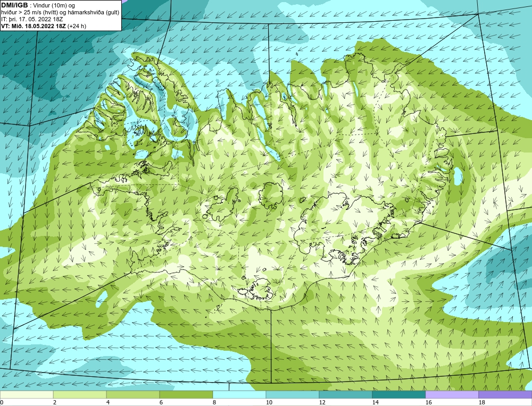
Task: Click the "VT: Mið. 18.05.2022 18Z" valid time
Action: click(34, 26)
